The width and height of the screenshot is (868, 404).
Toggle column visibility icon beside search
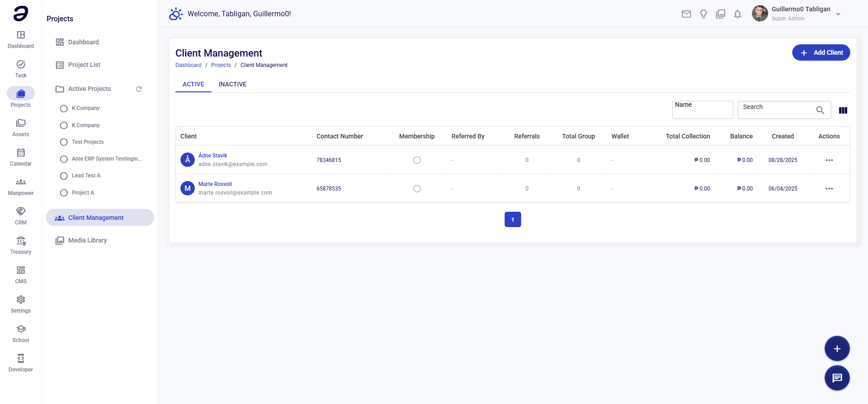coord(843,110)
